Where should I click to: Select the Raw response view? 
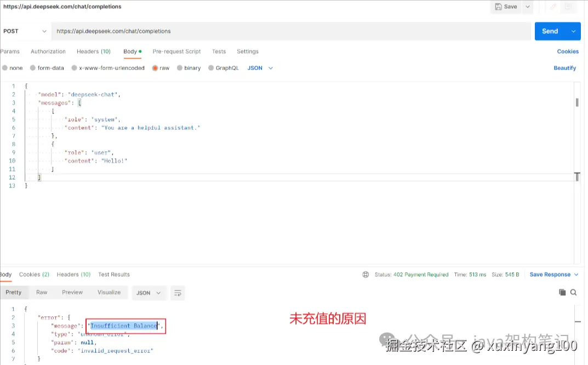pyautogui.click(x=42, y=292)
